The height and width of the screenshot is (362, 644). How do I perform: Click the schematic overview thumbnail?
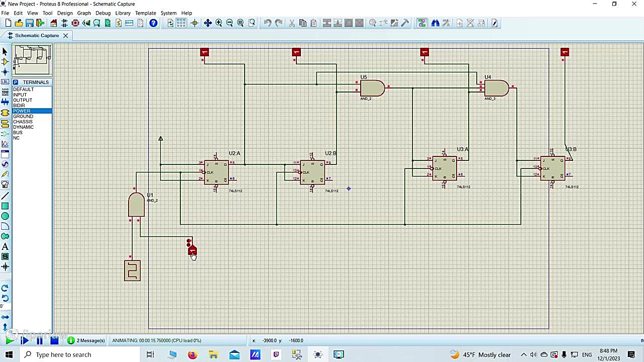(33, 60)
